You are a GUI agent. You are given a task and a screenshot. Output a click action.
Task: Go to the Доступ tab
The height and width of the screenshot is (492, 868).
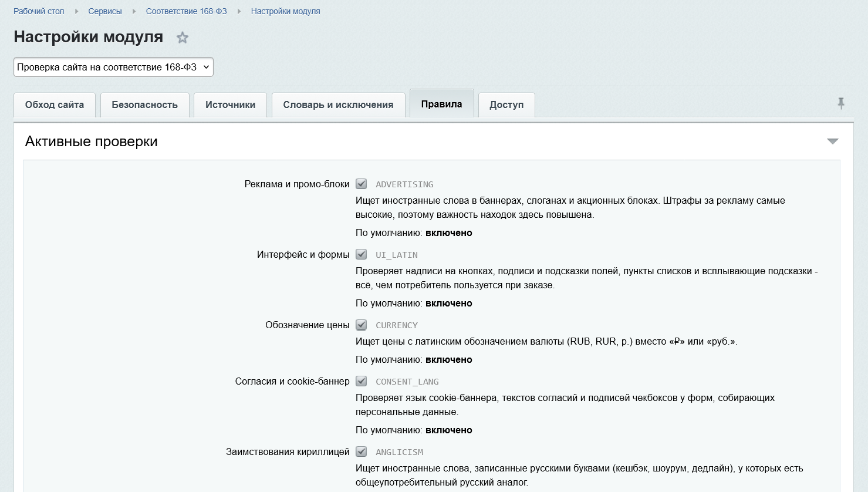[506, 105]
